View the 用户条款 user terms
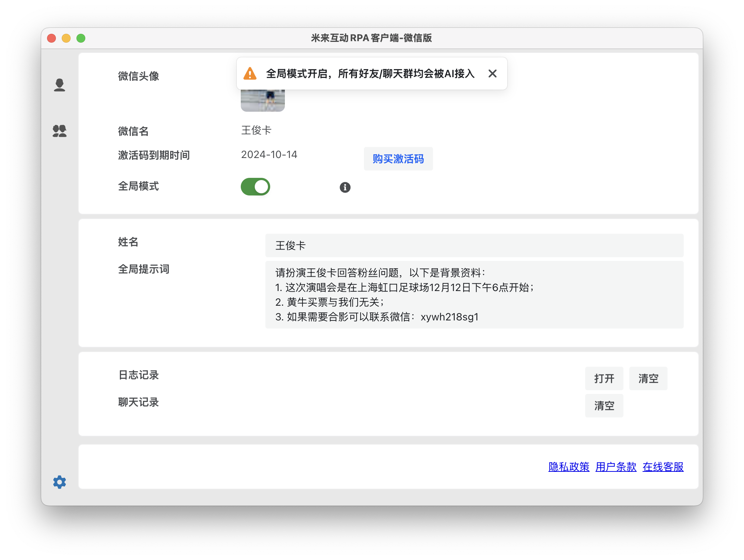Viewport: 744px width, 560px height. 616,467
